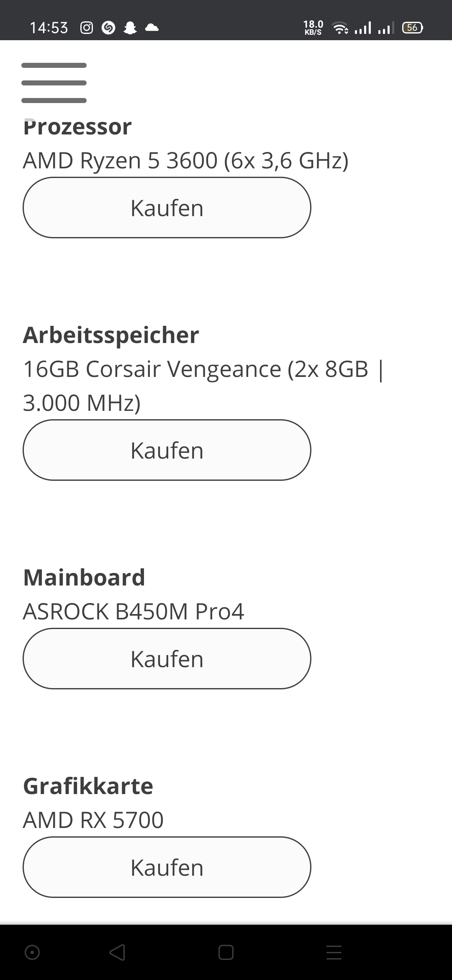Open the Snapchat notification icon

[x=130, y=27]
